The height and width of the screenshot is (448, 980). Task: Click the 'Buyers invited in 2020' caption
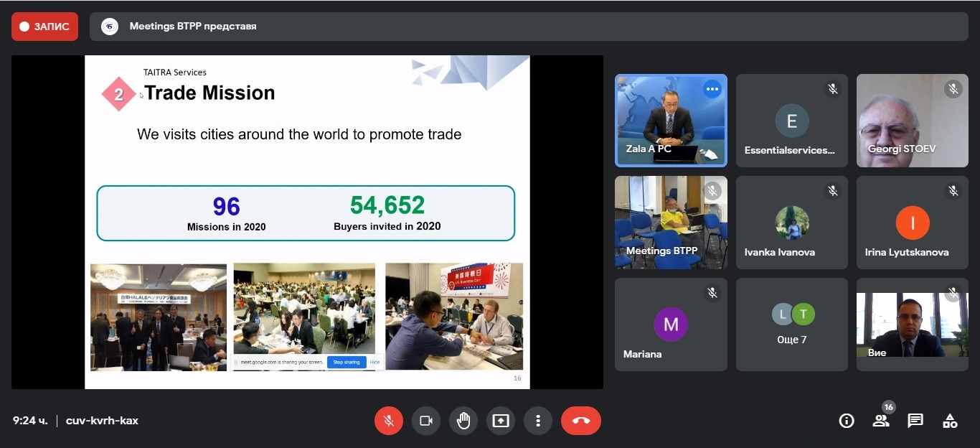387,226
